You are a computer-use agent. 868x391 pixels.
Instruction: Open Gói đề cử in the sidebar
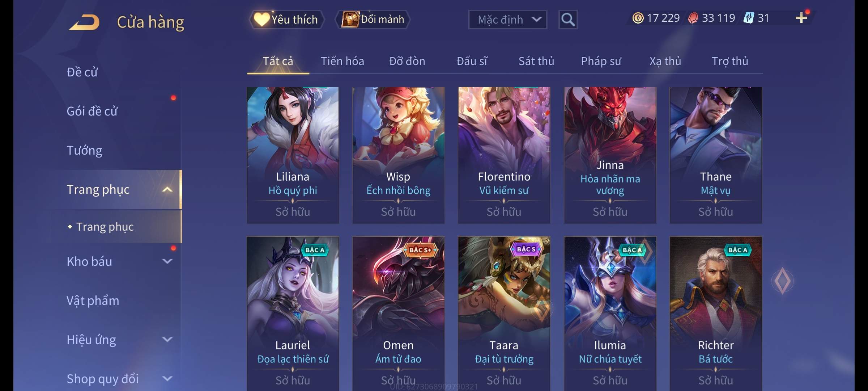(x=92, y=111)
